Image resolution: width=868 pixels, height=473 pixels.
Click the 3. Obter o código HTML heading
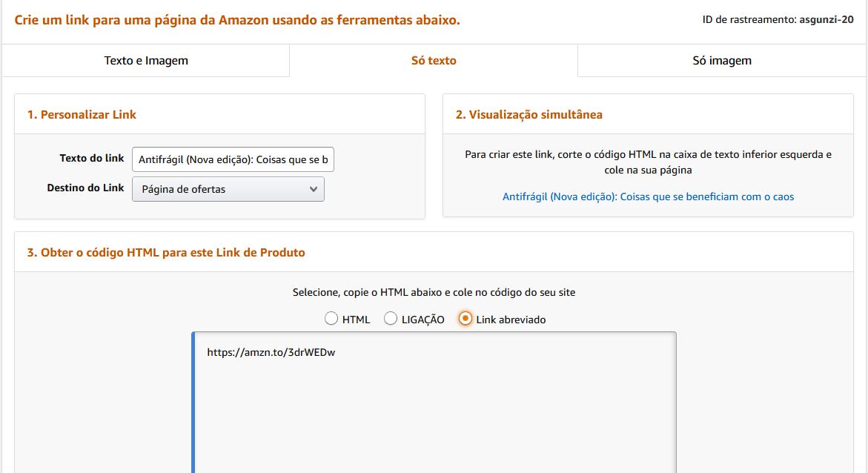(166, 253)
